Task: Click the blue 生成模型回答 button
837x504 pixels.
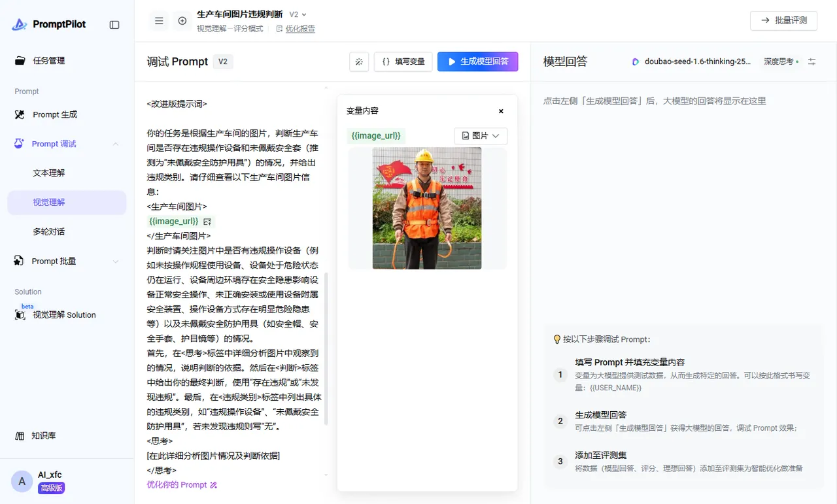Action: (478, 61)
